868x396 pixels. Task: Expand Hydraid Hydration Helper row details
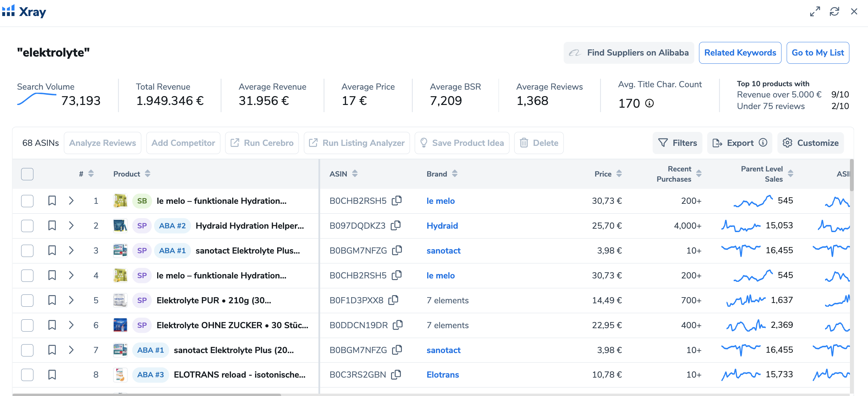[71, 225]
